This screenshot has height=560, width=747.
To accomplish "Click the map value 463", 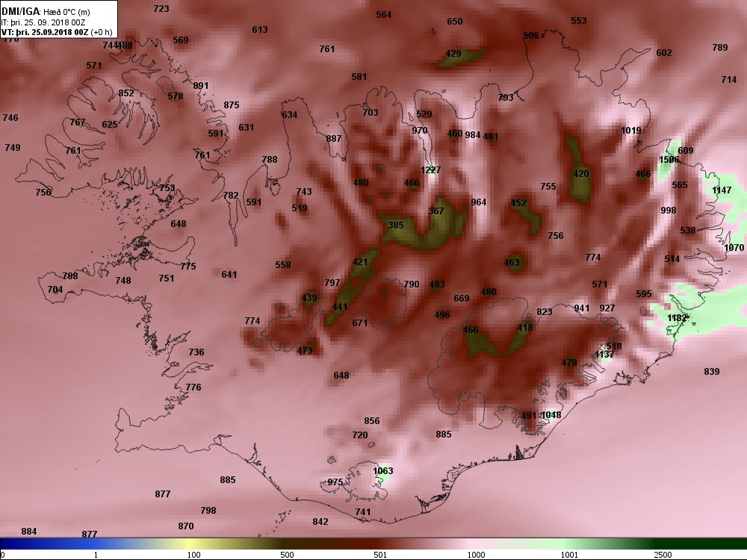I will (512, 262).
